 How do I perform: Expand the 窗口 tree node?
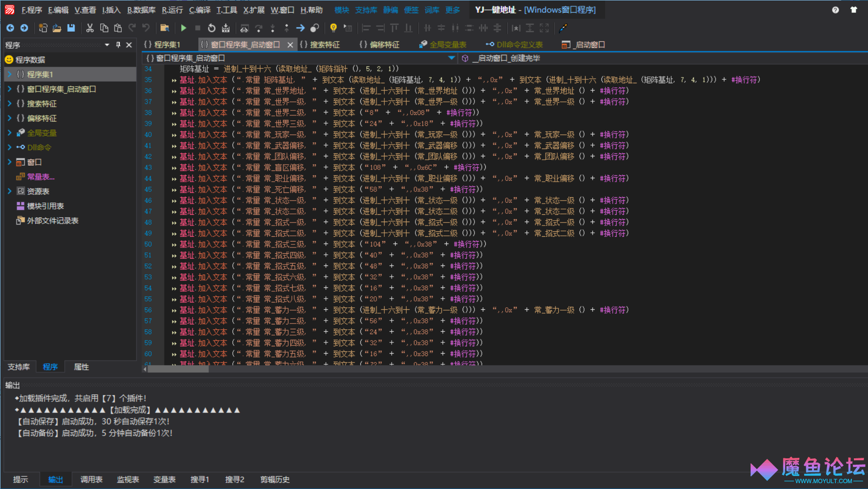9,162
